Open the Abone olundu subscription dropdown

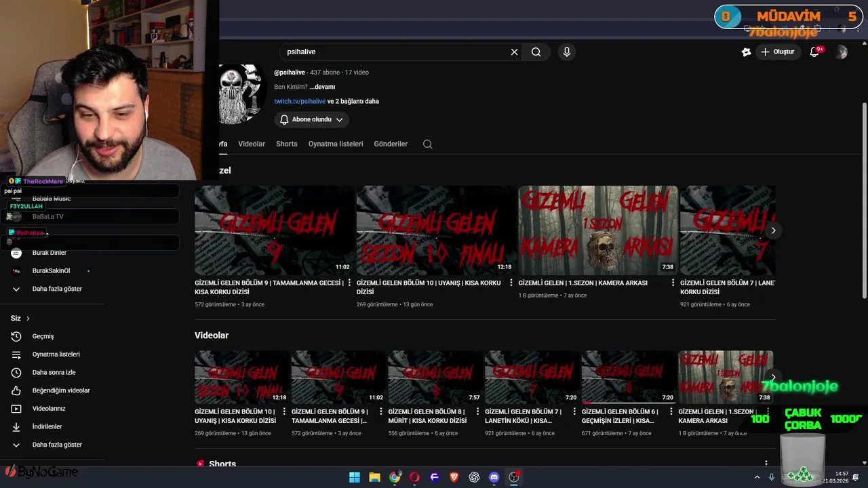pos(312,119)
